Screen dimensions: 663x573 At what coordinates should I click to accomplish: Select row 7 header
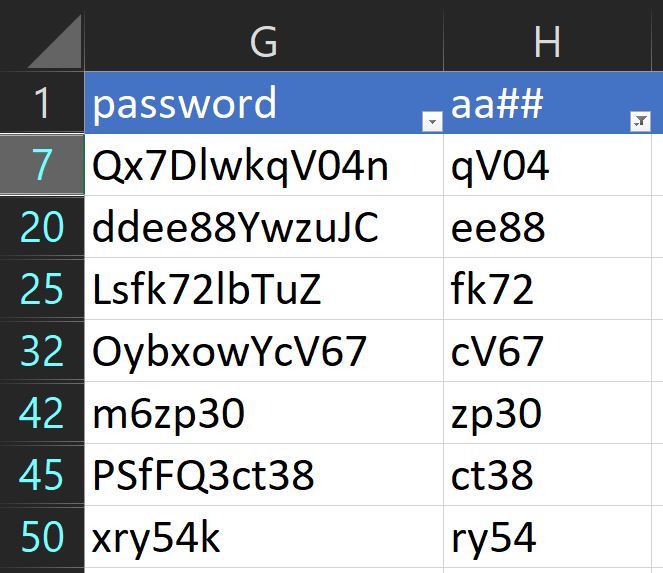coord(42,165)
